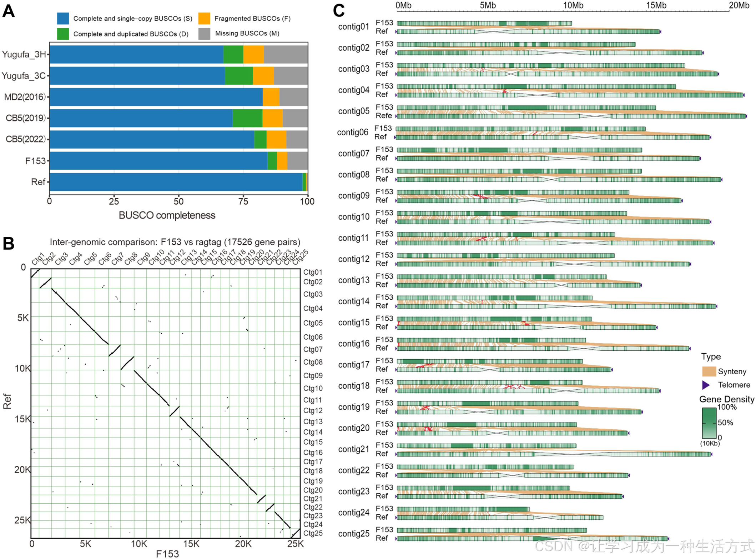Viewport: 756px width, 559px height.
Task: Click the contig01 label in panel C
Action: click(353, 27)
